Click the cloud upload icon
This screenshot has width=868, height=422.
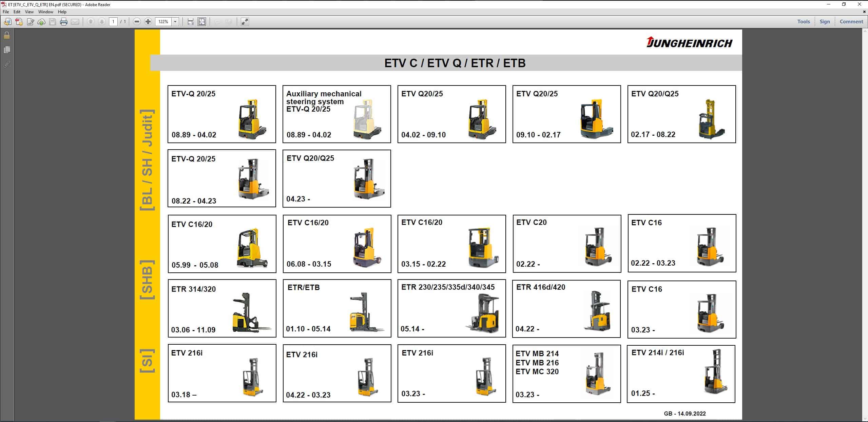point(41,22)
